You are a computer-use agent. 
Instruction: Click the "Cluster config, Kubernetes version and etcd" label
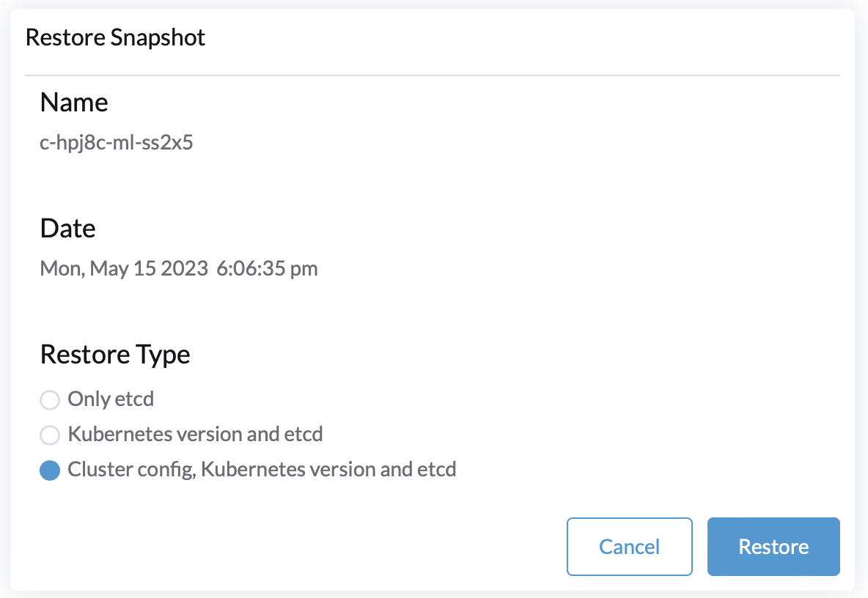click(x=262, y=469)
